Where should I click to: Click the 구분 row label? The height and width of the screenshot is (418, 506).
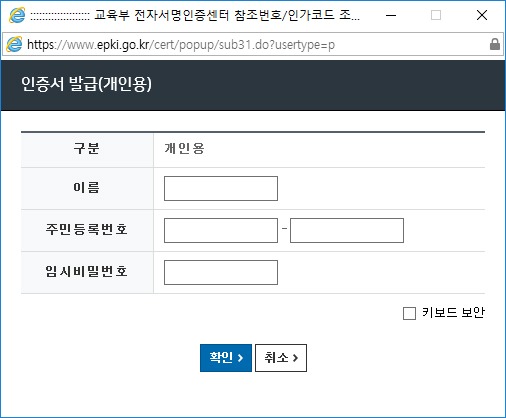click(87, 148)
